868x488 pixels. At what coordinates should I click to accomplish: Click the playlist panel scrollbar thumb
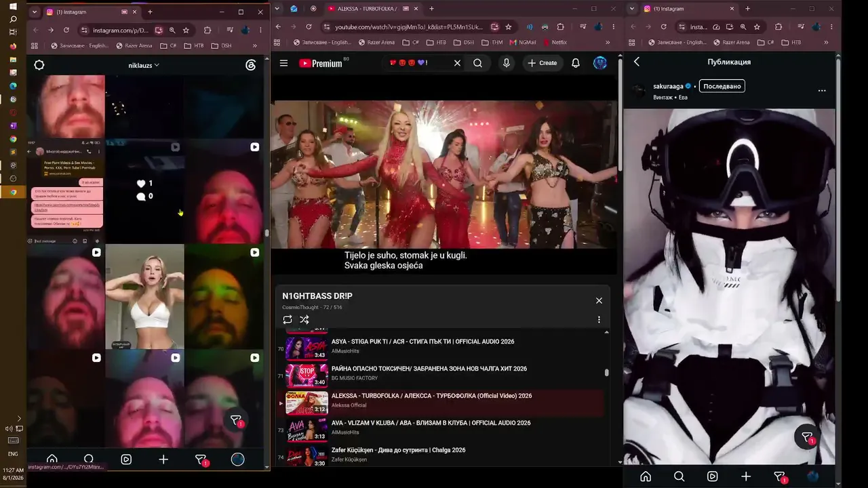[x=606, y=373]
